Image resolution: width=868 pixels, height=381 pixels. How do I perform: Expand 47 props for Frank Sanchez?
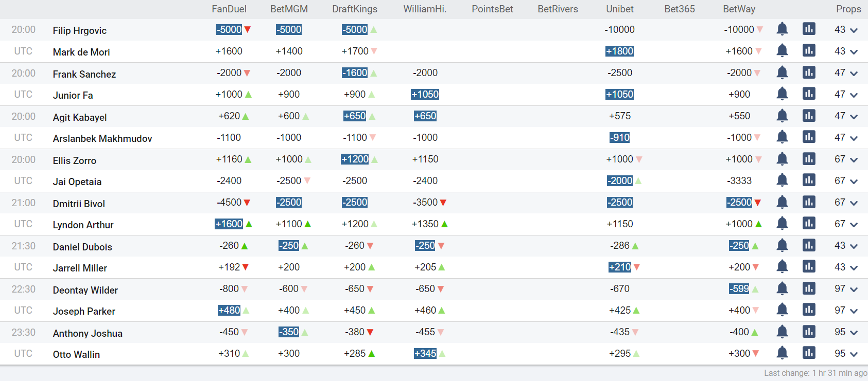pos(846,73)
